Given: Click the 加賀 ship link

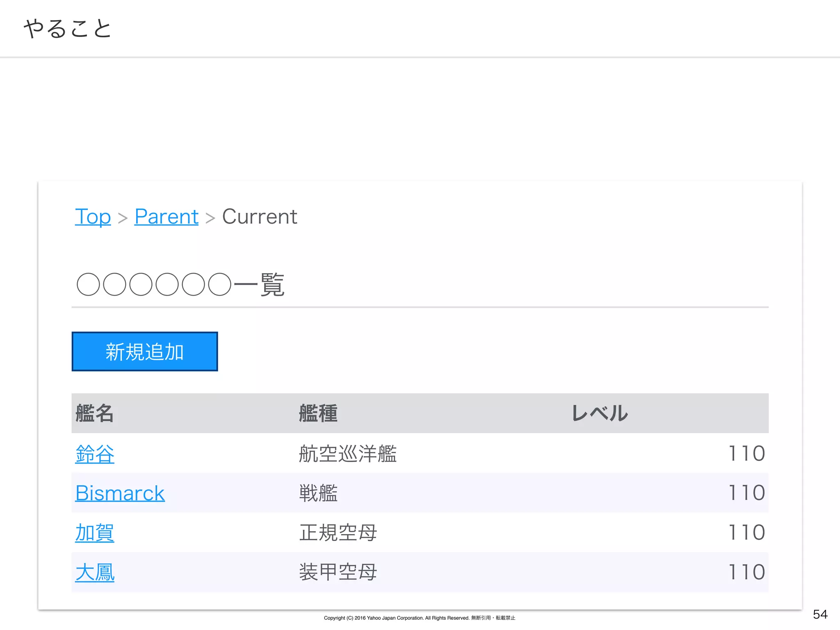Looking at the screenshot, I should click(95, 533).
